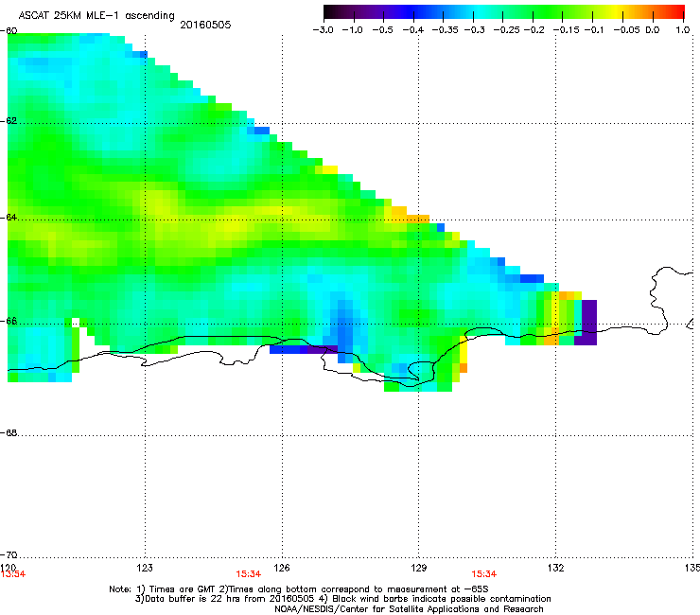Image resolution: width=700 pixels, height=615 pixels.
Task: Click the yellow section of the colorbar
Action: pyautogui.click(x=616, y=11)
